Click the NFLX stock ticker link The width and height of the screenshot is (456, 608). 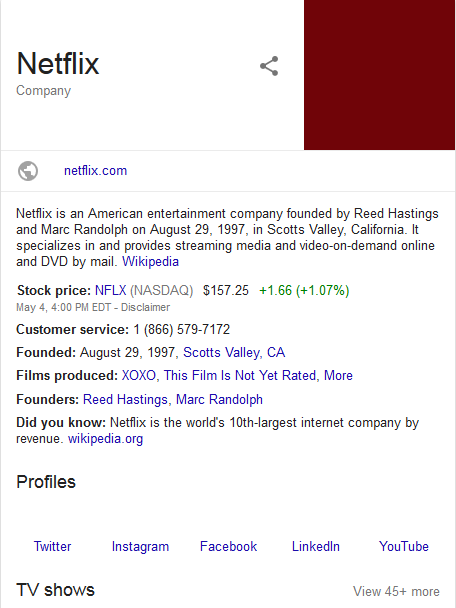click(111, 290)
